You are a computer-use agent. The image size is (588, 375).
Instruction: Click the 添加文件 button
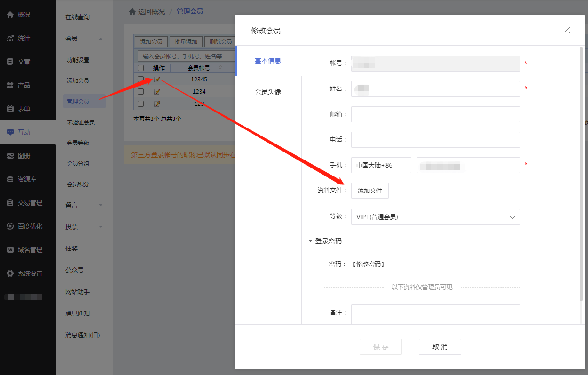[370, 191]
